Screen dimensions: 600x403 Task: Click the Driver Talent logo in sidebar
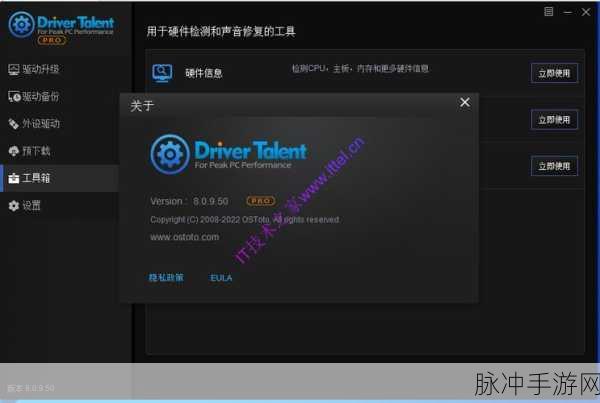(61, 25)
